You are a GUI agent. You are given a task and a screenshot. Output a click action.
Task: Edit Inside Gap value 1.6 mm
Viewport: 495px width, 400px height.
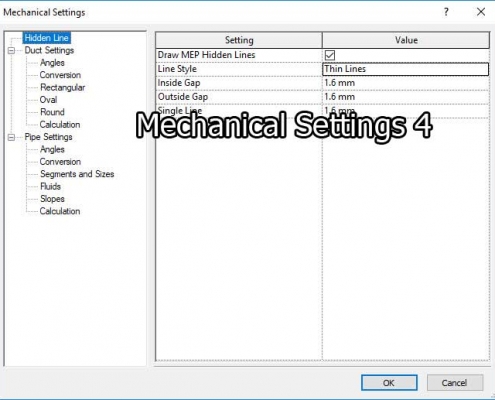tap(406, 83)
